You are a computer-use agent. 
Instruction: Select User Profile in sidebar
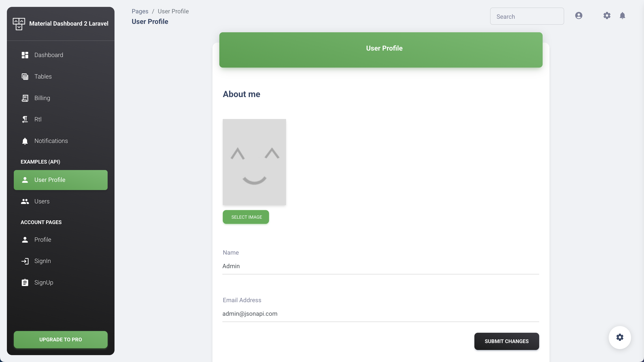tap(60, 180)
